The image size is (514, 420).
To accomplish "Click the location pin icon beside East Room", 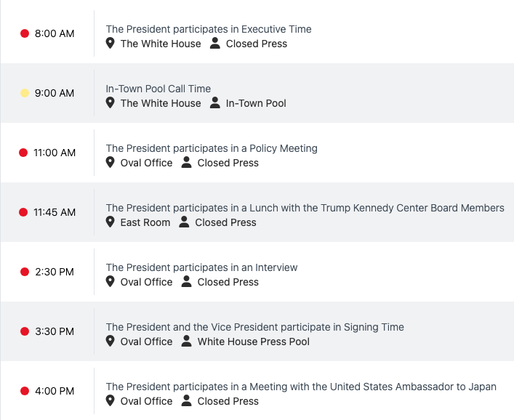I will tap(111, 222).
